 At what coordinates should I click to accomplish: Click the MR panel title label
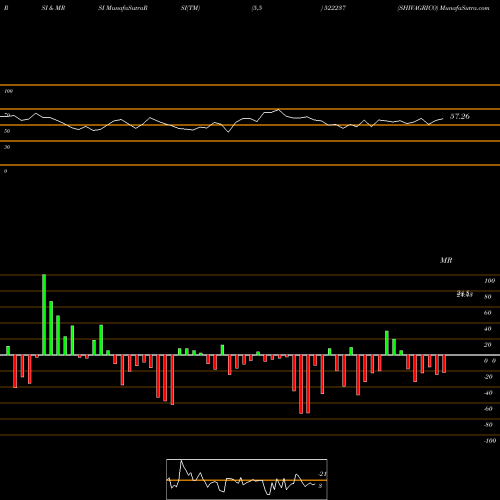[446, 260]
